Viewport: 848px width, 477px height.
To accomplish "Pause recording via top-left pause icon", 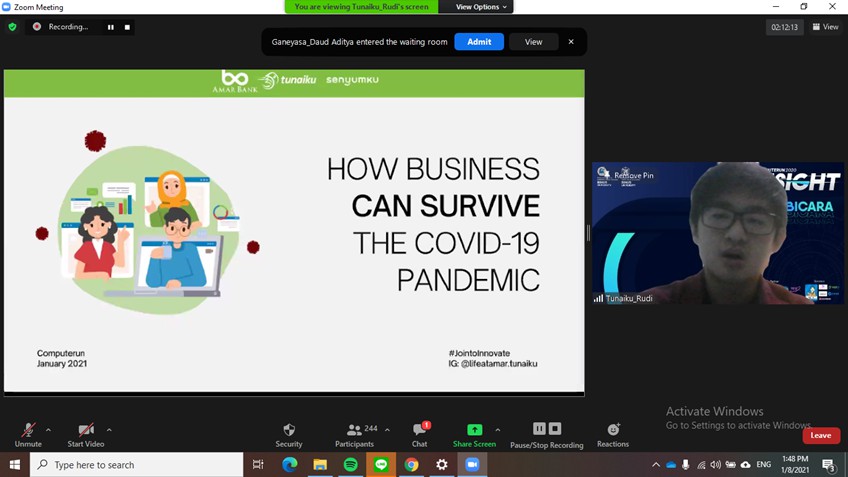I will pos(111,27).
